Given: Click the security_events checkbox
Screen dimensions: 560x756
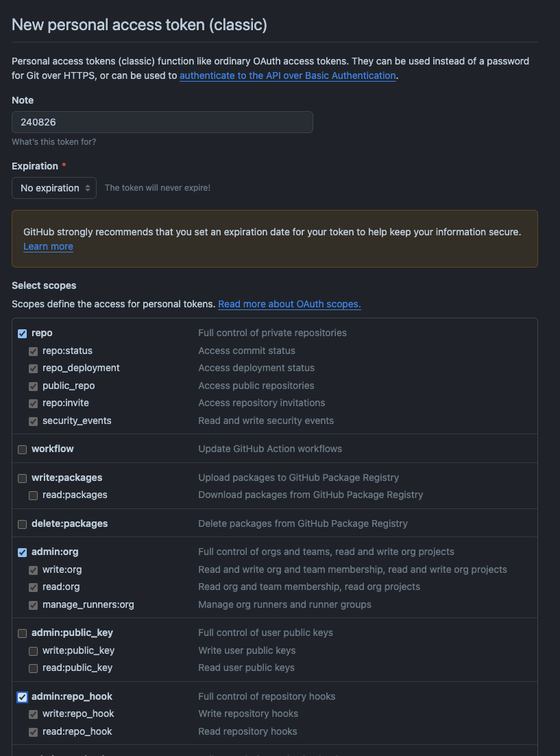Looking at the screenshot, I should (x=34, y=421).
